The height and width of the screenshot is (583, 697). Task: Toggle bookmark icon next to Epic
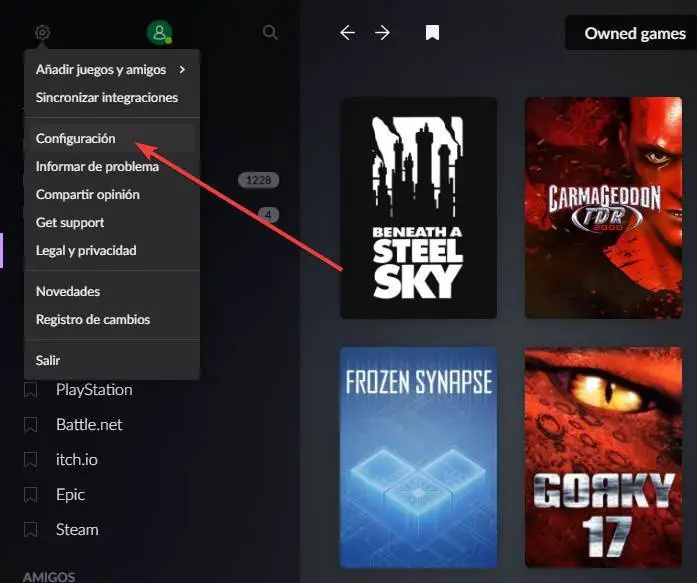(30, 495)
